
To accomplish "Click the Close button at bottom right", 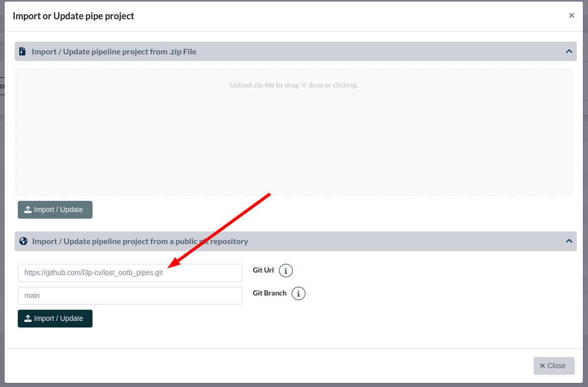I will coord(553,366).
